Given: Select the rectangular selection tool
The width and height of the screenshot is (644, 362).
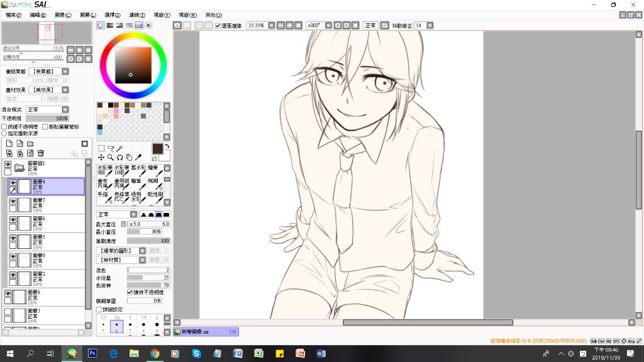Looking at the screenshot, I should (x=101, y=148).
